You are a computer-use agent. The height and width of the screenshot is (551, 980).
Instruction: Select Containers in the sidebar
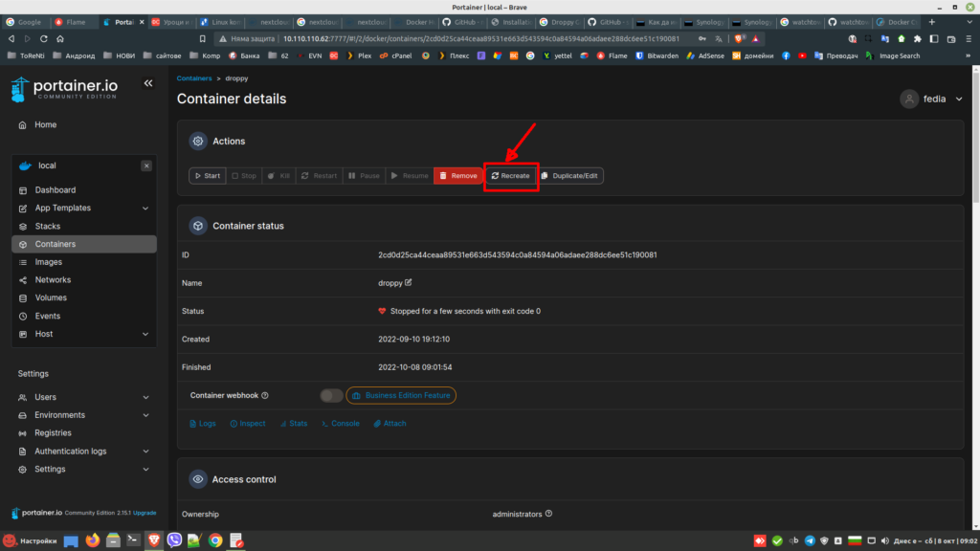coord(84,244)
